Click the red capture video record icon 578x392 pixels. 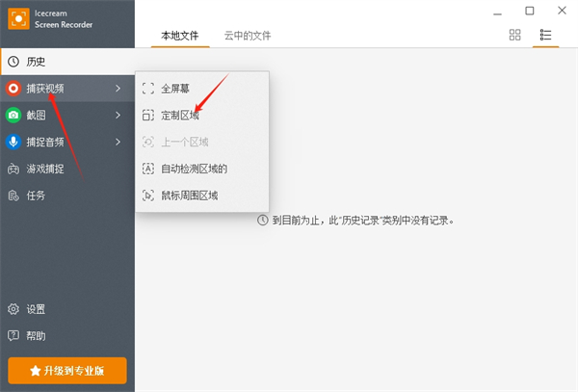[x=13, y=89]
